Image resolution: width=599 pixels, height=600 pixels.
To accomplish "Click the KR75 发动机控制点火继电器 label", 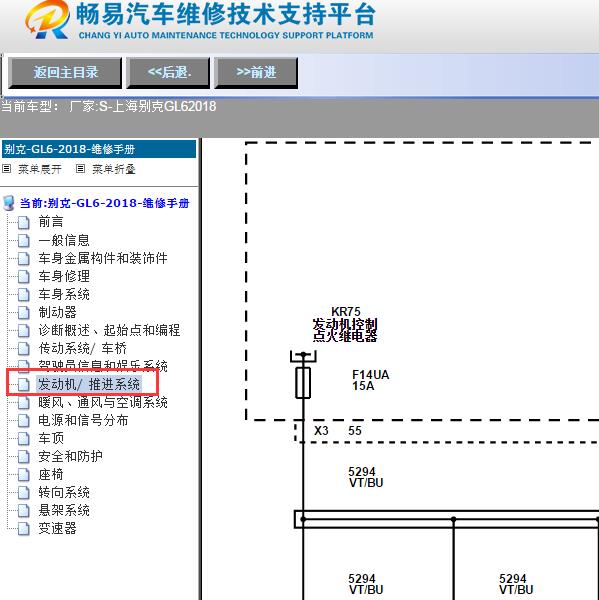I will point(345,324).
